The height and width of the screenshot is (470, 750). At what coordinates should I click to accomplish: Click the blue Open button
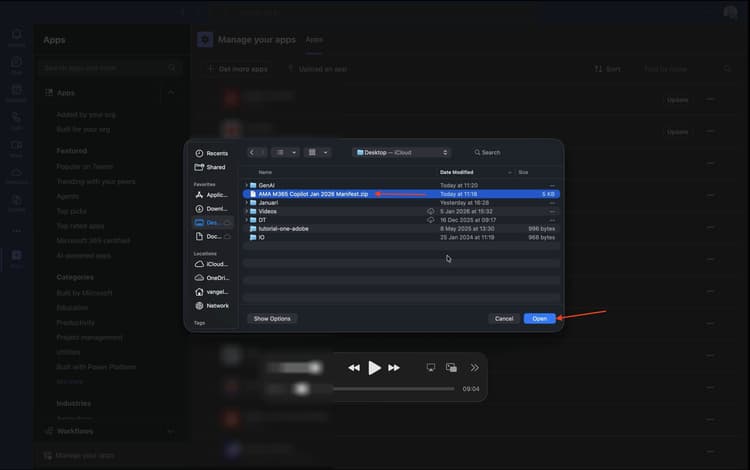pos(540,318)
